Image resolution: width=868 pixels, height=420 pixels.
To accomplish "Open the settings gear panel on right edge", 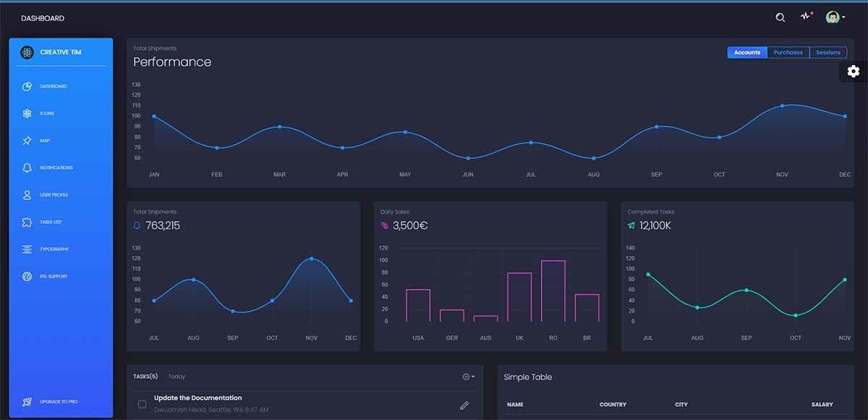I will pos(854,71).
